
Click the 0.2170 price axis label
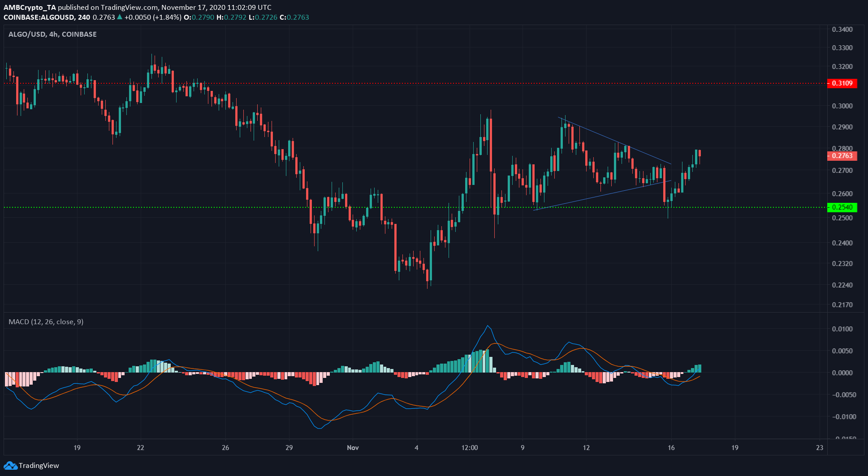[842, 305]
